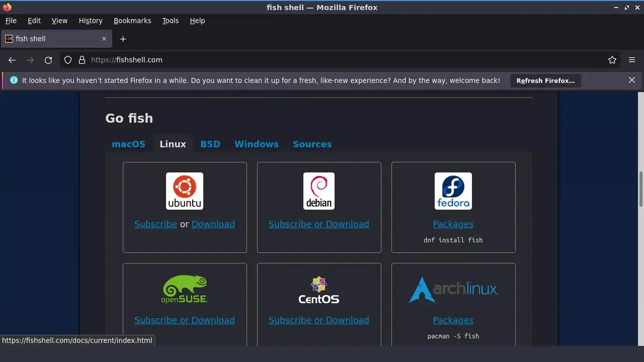Switch to the Sources tab

coord(312,144)
